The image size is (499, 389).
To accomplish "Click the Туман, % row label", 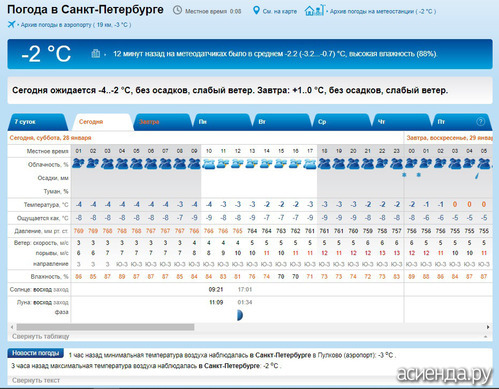I will tap(56, 191).
